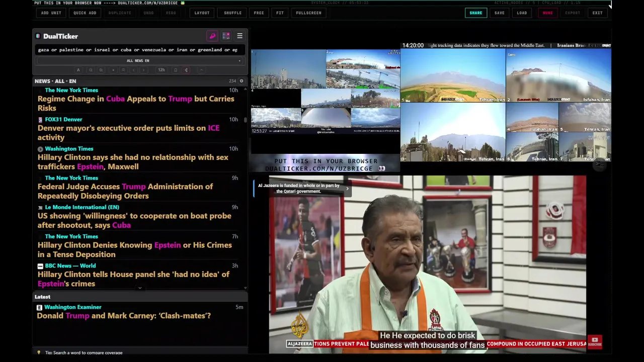Click the previous arrow icon in ticker controls

point(134,70)
